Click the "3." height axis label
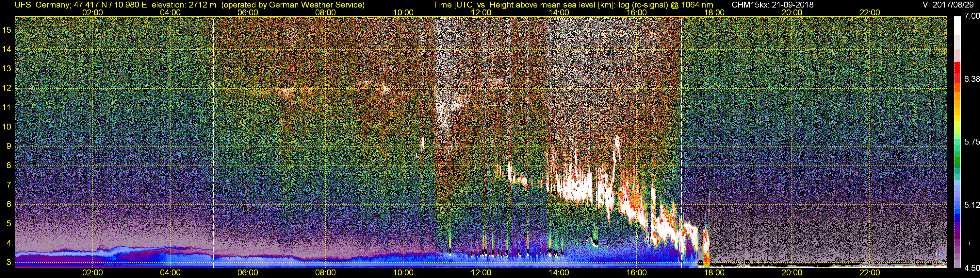 (9, 262)
